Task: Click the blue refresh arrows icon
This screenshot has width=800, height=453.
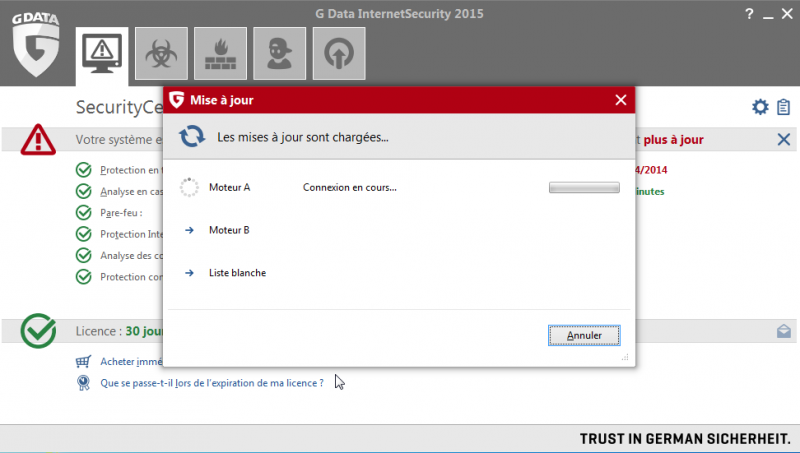Action: tap(192, 136)
